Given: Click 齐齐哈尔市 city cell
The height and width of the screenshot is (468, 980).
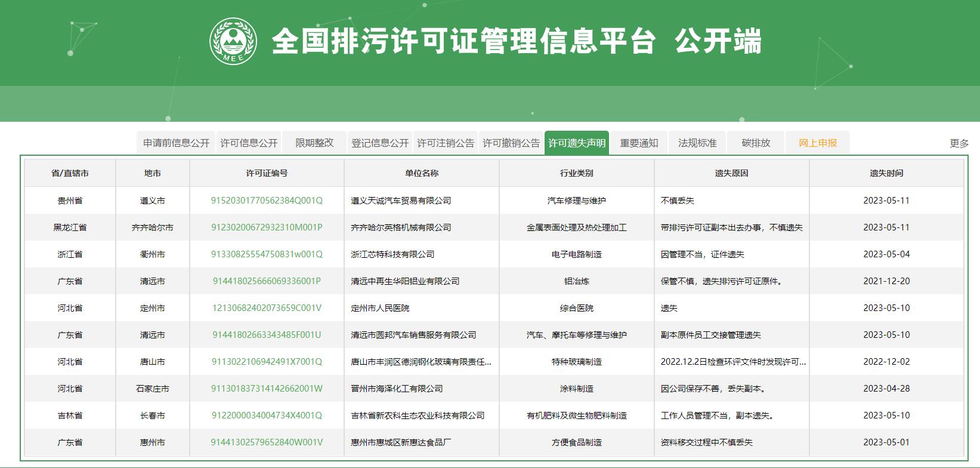Looking at the screenshot, I should pos(153,227).
